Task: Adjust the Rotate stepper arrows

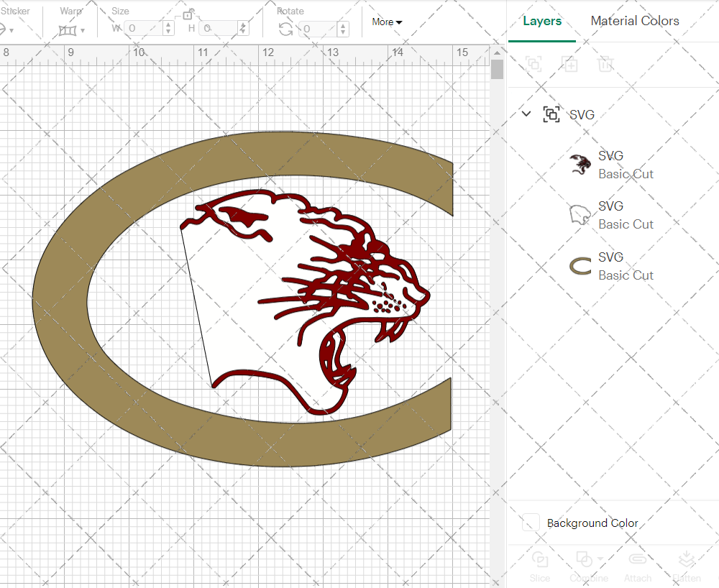Action: click(x=343, y=29)
